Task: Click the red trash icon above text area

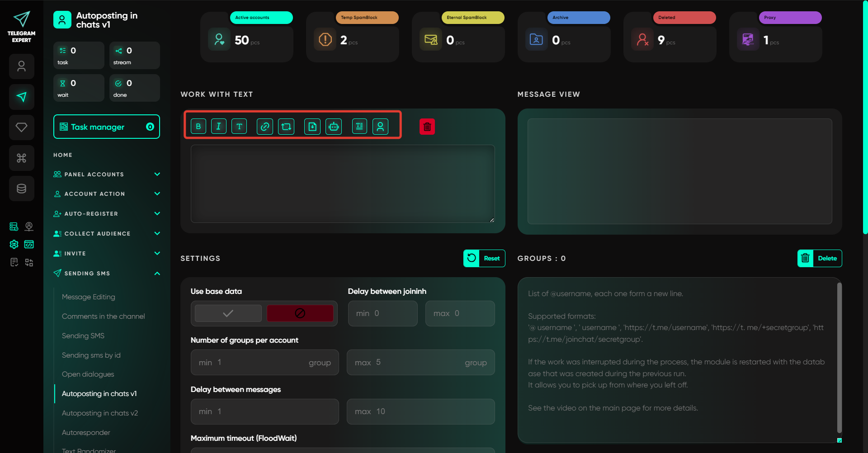Action: pos(427,127)
